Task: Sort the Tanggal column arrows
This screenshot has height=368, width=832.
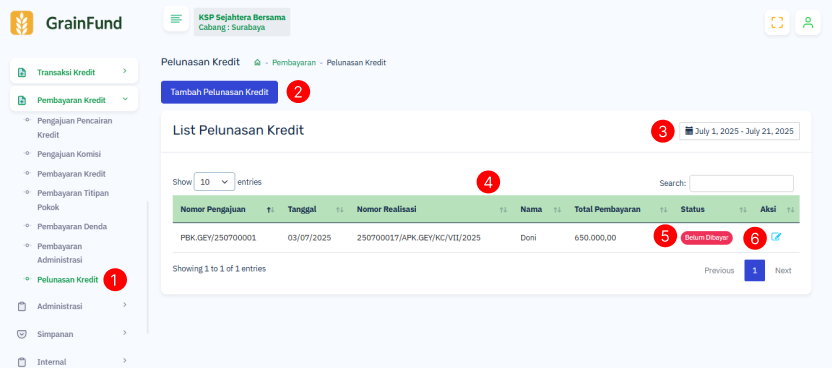Action: click(x=340, y=210)
